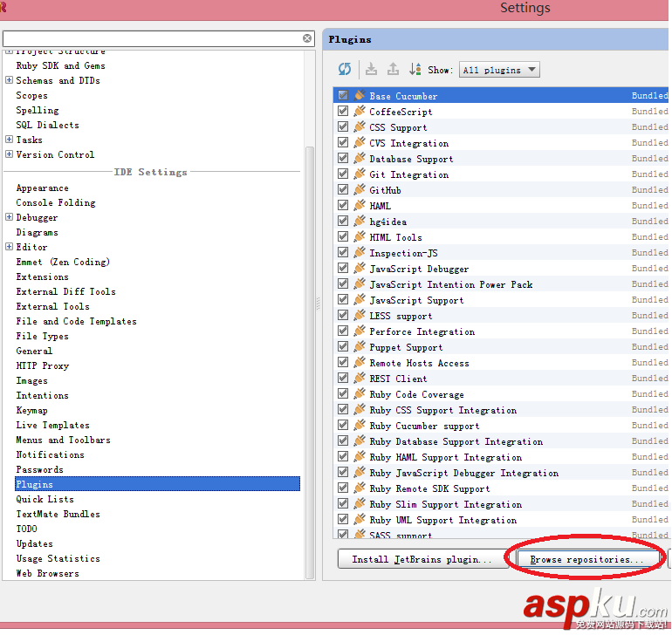
Task: Disable the JavaScript Debugger plugin
Action: tap(343, 269)
